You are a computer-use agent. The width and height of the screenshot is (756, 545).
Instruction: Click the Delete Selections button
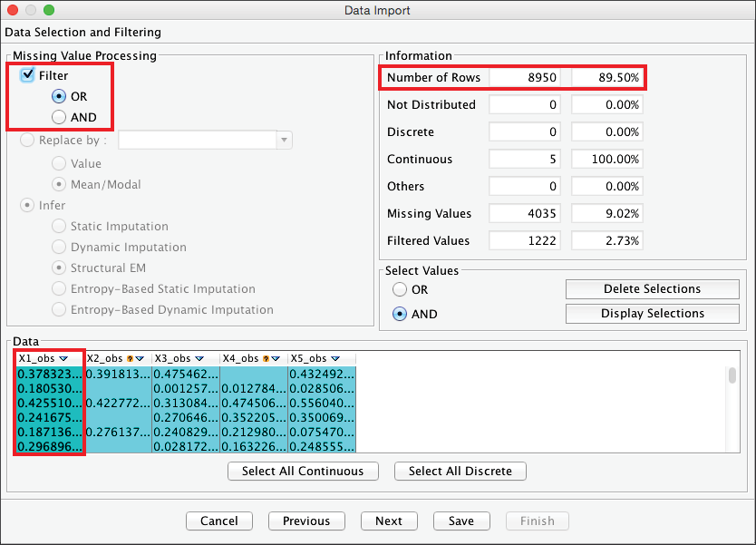point(652,289)
